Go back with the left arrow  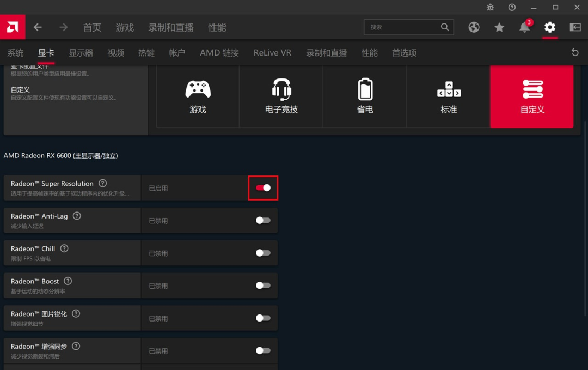click(38, 27)
